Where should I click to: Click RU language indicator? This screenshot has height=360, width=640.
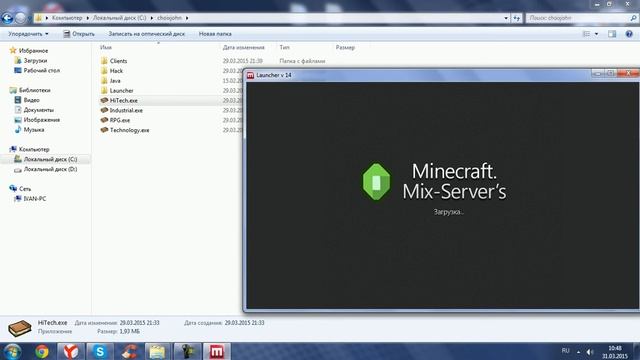point(565,351)
